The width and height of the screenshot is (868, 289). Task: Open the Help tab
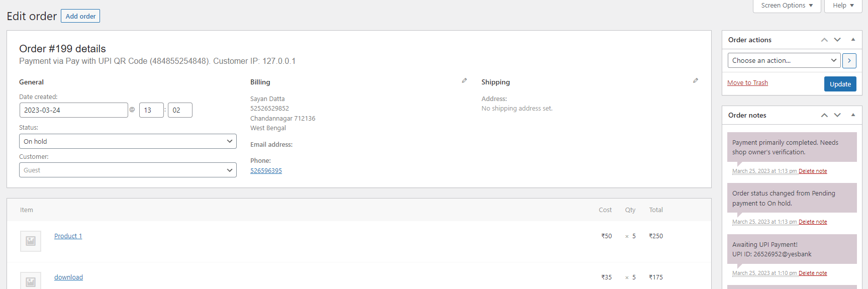pos(843,6)
